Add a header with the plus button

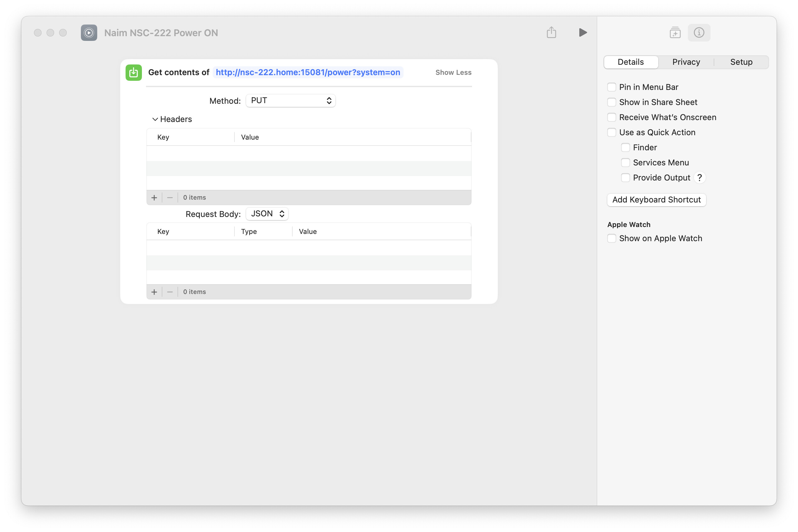point(154,197)
